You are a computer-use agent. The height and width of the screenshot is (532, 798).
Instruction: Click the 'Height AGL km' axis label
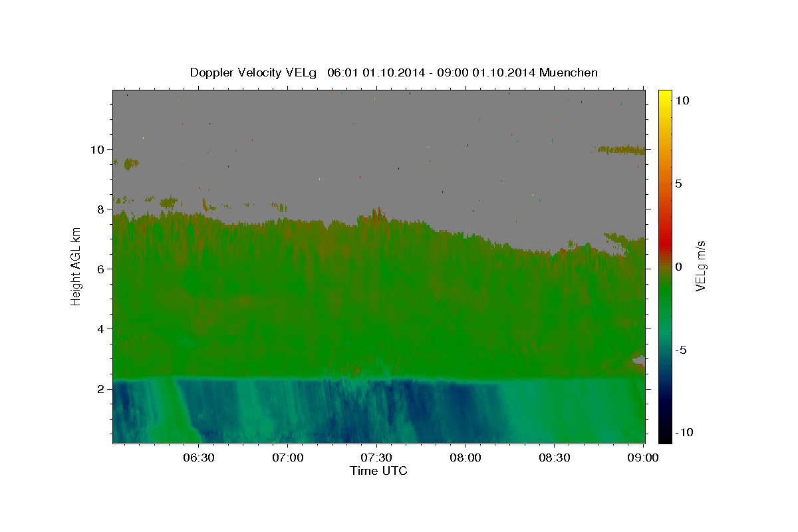point(76,266)
